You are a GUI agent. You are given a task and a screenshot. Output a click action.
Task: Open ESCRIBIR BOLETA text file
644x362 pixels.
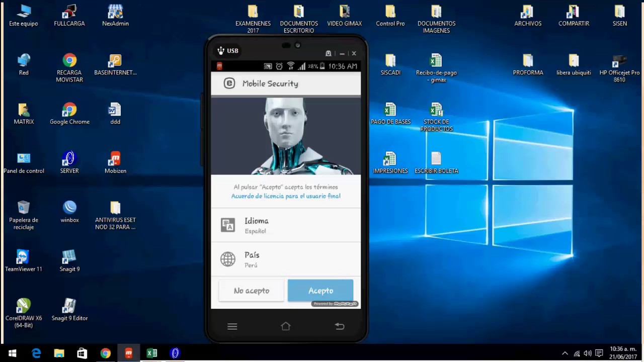coord(436,163)
